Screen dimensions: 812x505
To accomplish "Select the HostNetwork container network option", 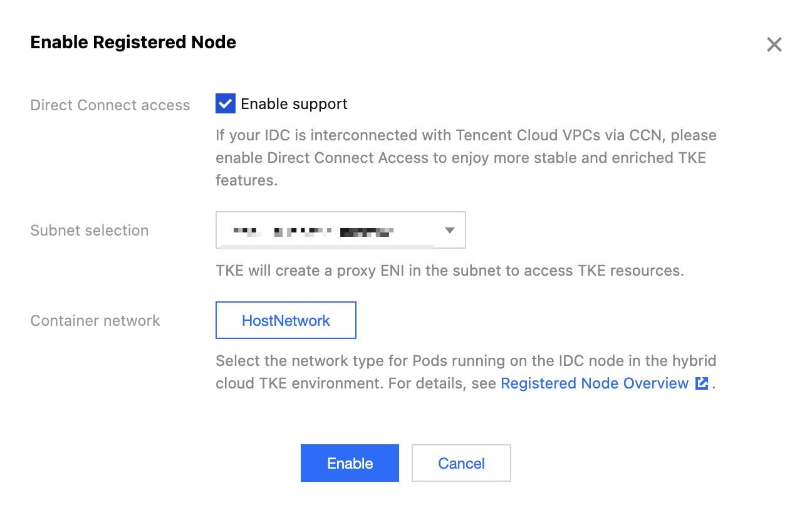I will tap(286, 320).
